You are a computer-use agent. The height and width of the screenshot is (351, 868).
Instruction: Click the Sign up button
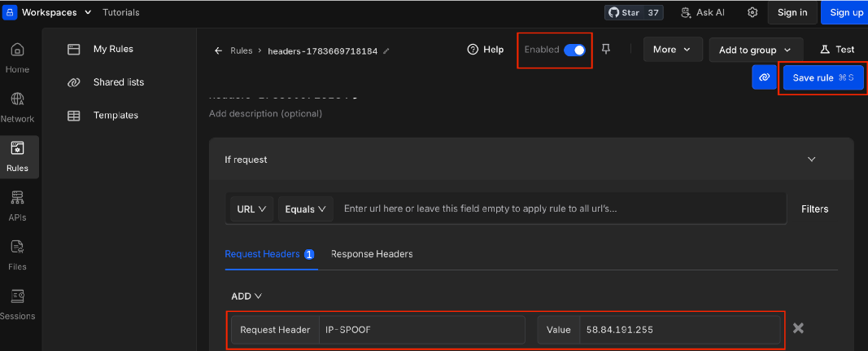[x=846, y=12]
